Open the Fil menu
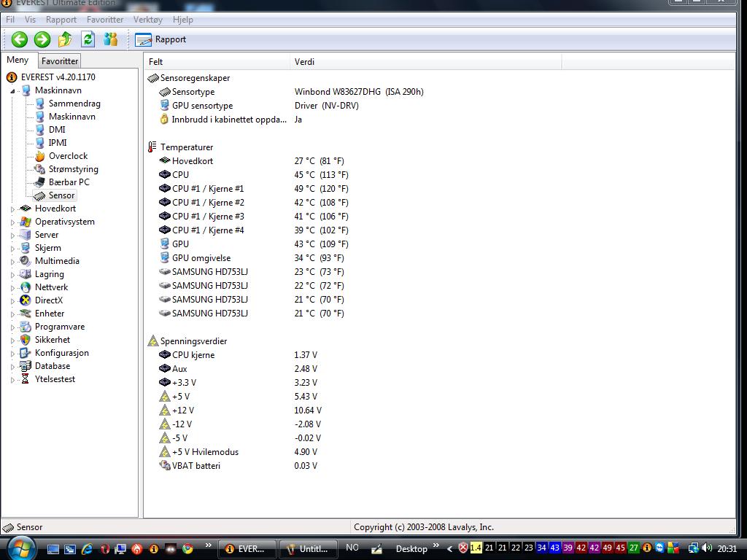Viewport: 747px width, 560px height. coord(10,20)
